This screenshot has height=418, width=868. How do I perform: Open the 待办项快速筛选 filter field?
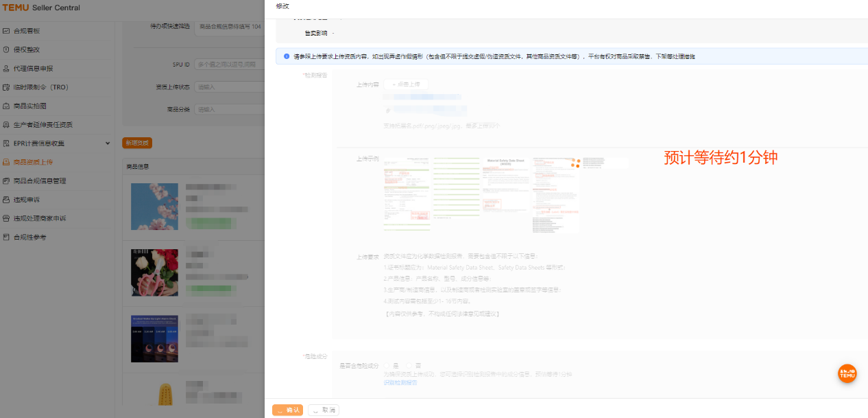coord(229,27)
